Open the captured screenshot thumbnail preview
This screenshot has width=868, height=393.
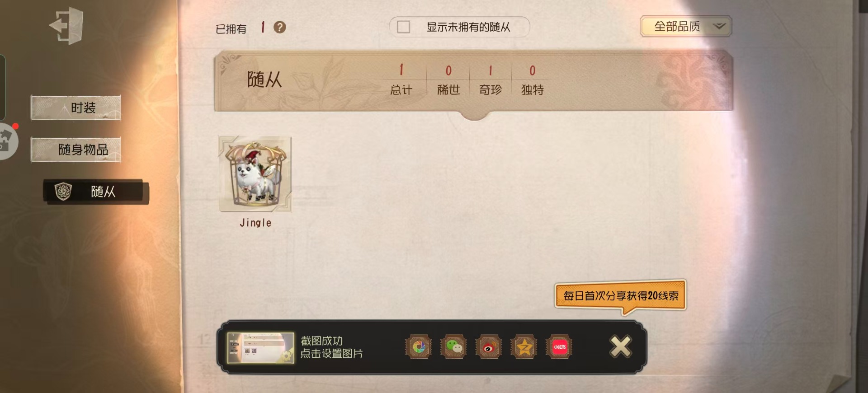tap(260, 348)
